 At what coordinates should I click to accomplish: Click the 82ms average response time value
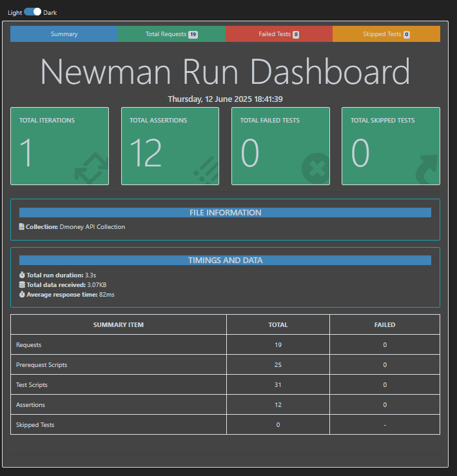coord(107,295)
